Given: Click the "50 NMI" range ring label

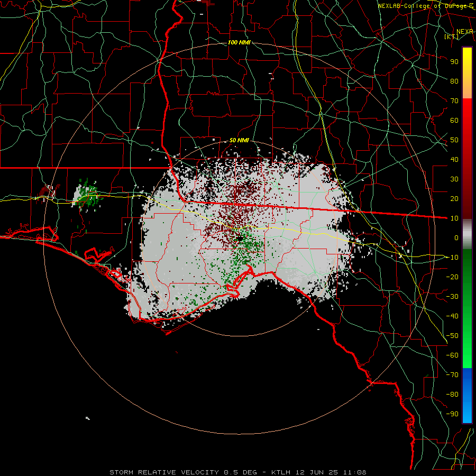Looking at the screenshot, I should coord(239,140).
